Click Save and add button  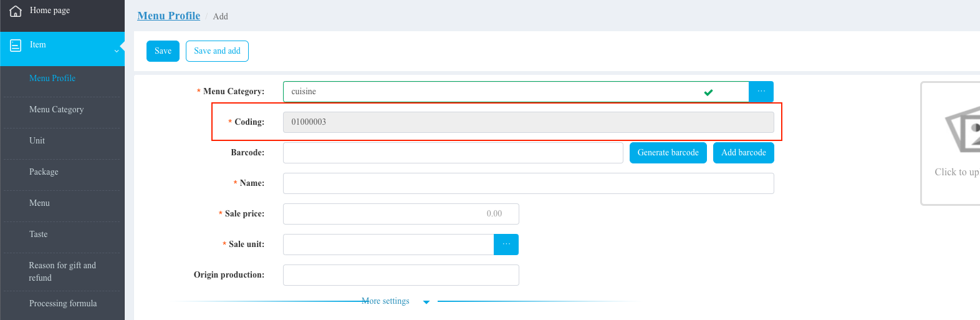[x=217, y=51]
